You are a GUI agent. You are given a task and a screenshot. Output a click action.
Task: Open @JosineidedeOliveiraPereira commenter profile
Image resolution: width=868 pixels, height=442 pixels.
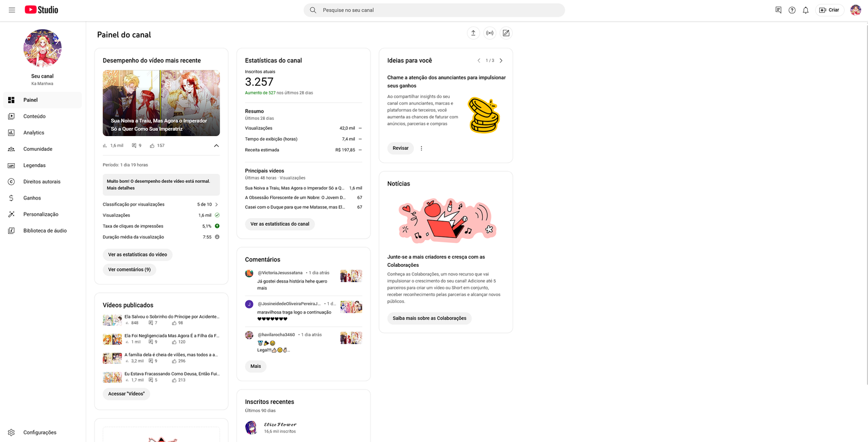tap(289, 304)
